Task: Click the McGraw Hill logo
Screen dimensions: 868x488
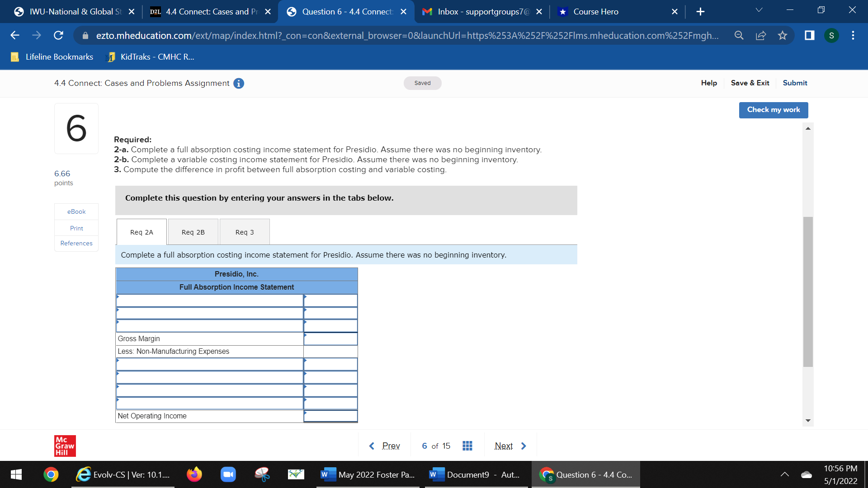Action: [64, 446]
